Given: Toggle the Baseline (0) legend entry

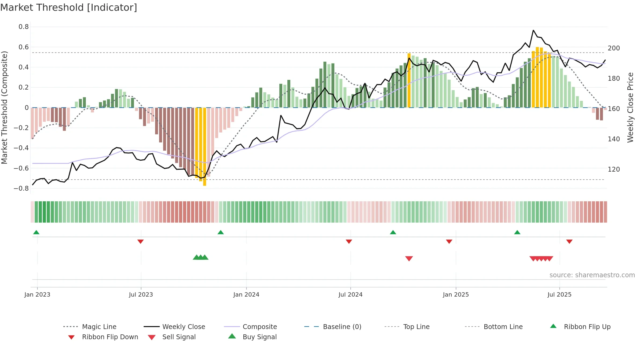Looking at the screenshot, I should point(333,327).
